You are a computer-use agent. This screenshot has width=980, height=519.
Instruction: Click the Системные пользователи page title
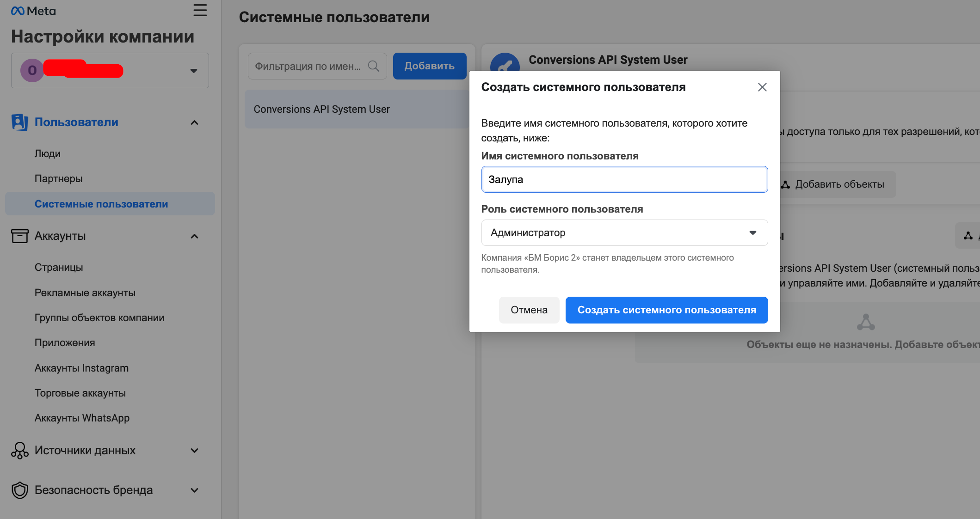(334, 17)
